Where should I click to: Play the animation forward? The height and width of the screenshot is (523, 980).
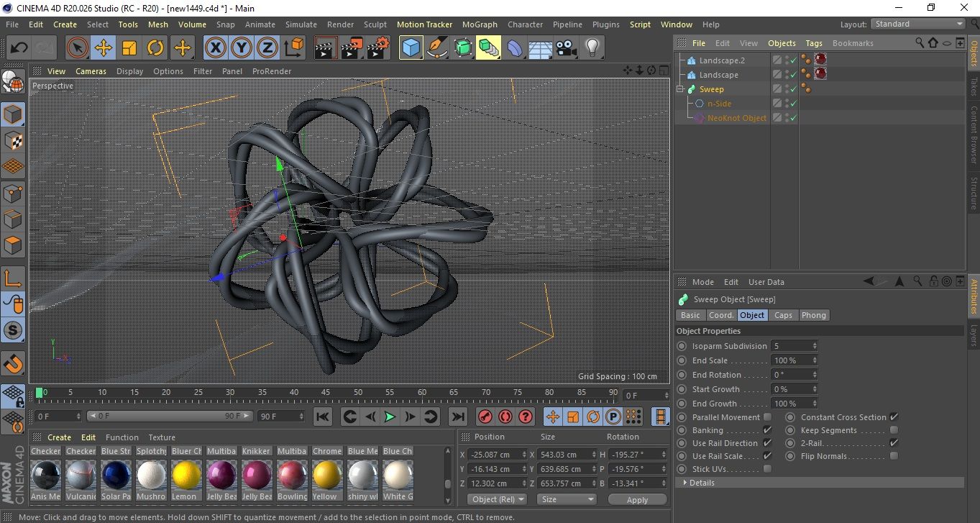[390, 417]
